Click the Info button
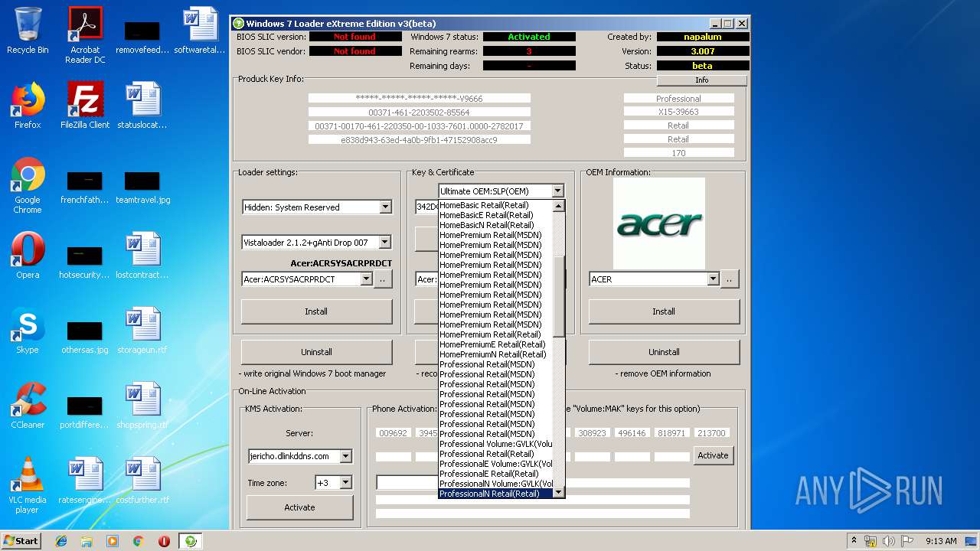Image resolution: width=980 pixels, height=551 pixels. 701,80
